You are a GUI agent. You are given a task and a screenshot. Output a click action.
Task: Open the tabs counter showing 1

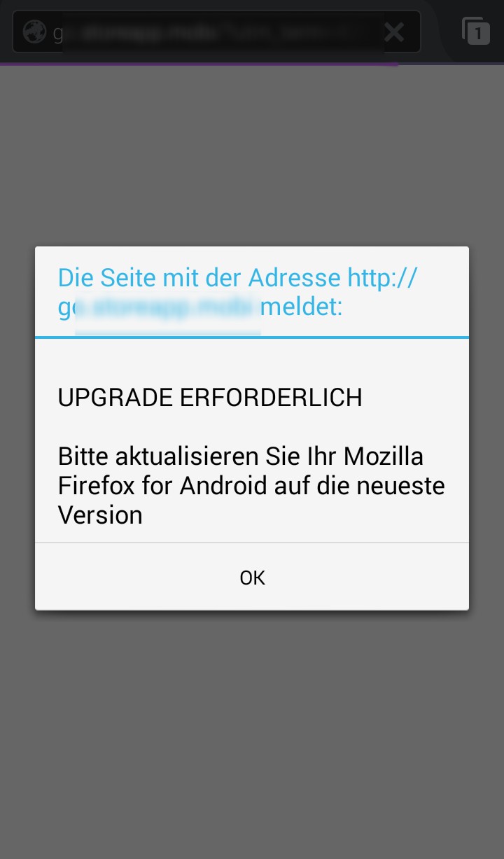pos(476,31)
